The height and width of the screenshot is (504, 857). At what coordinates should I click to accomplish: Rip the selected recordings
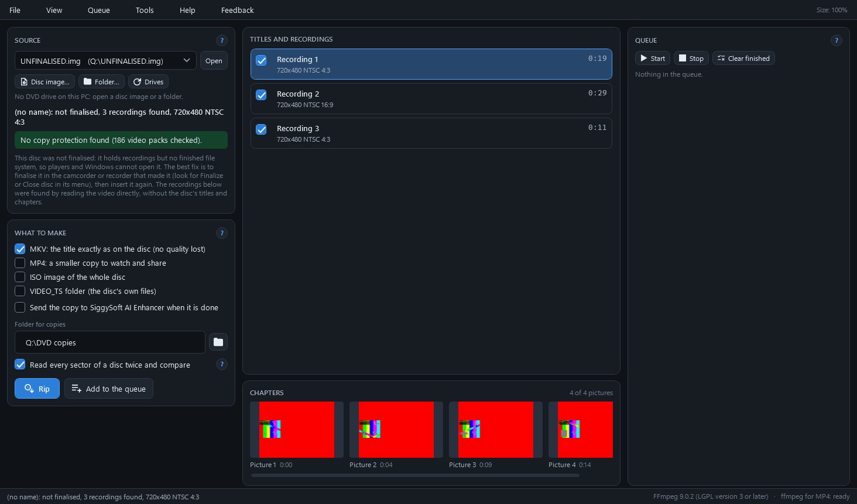[x=37, y=389]
